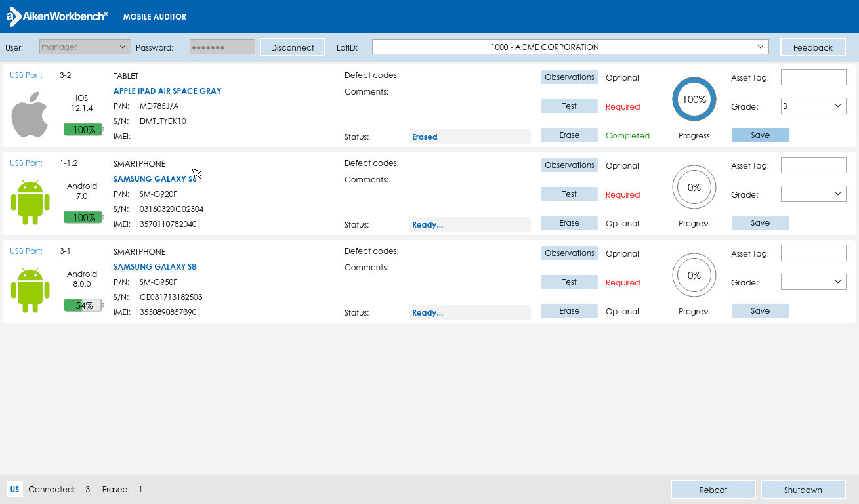Click the Reboot button
The height and width of the screenshot is (504, 859).
pyautogui.click(x=713, y=490)
